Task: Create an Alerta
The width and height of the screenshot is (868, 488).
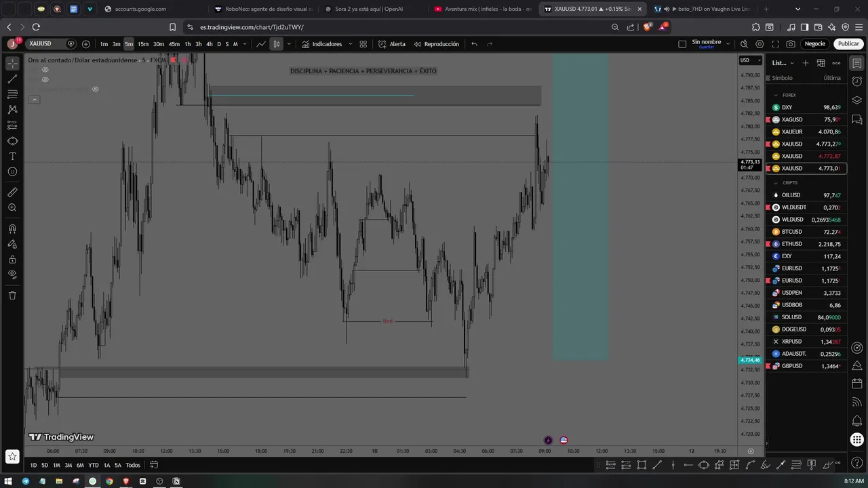Action: click(392, 44)
